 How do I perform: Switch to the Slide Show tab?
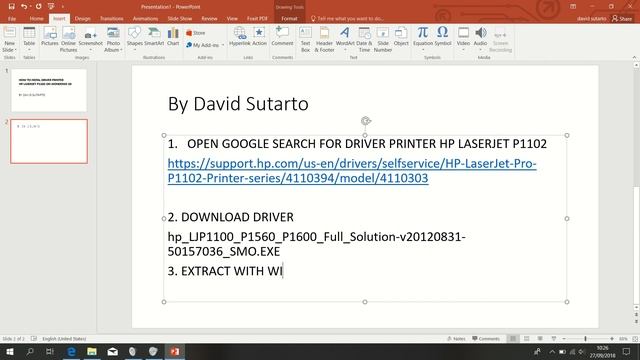(180, 19)
